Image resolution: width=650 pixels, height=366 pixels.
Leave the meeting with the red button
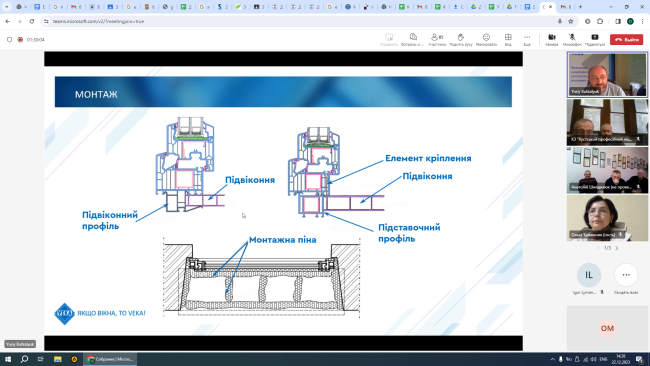626,39
